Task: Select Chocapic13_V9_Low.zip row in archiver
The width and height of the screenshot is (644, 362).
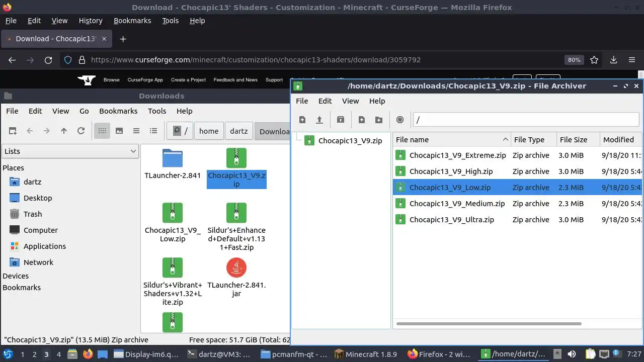Action: (518, 188)
